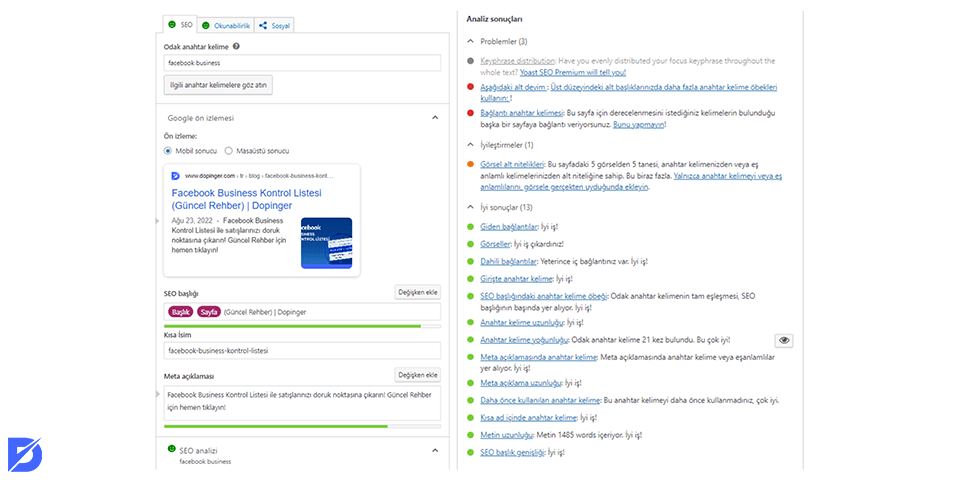The image size is (960, 480).
Task: Open the Anahtar kelime yoğunluğu link
Action: (525, 340)
